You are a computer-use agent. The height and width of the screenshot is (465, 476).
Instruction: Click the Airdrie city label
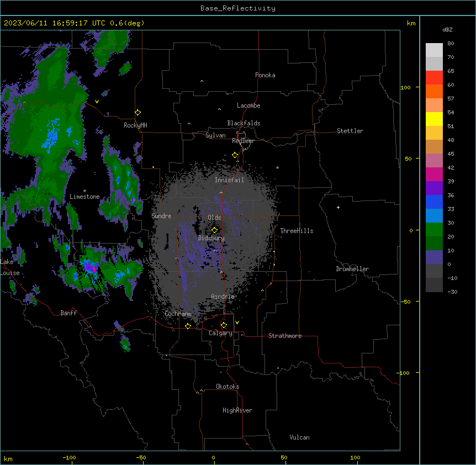223,297
